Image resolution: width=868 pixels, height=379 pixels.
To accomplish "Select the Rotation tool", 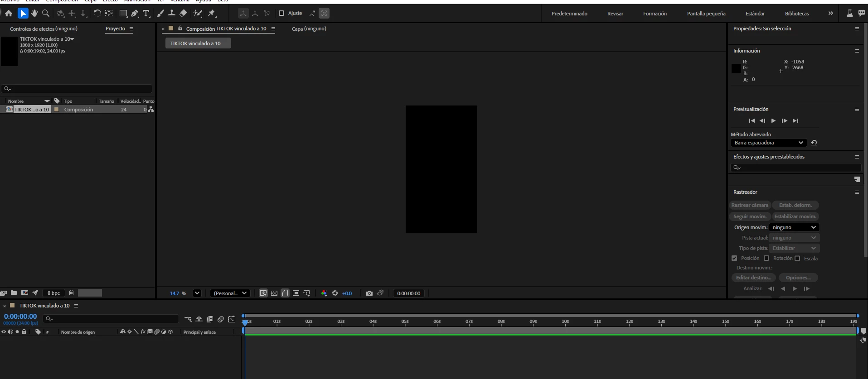I will pos(97,14).
